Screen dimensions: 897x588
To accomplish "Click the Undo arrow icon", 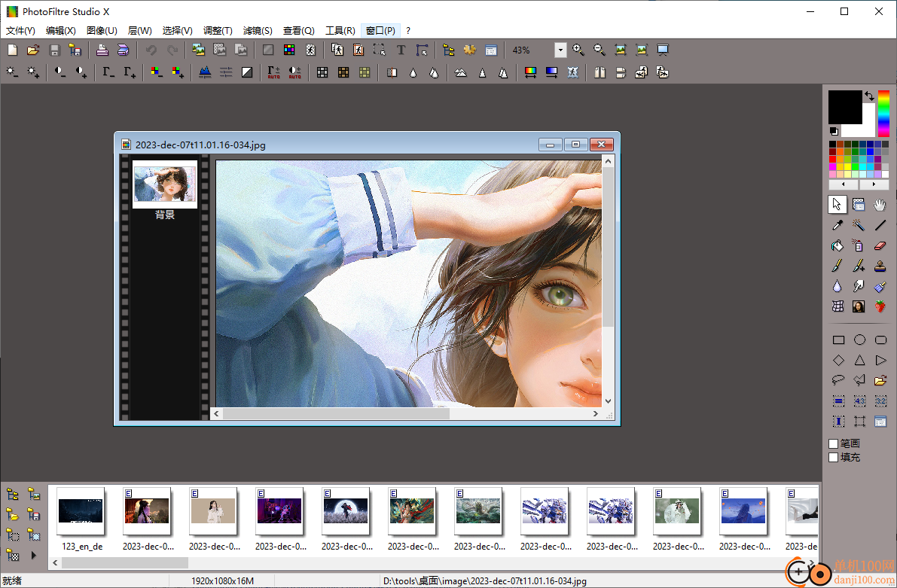I will pos(151,50).
